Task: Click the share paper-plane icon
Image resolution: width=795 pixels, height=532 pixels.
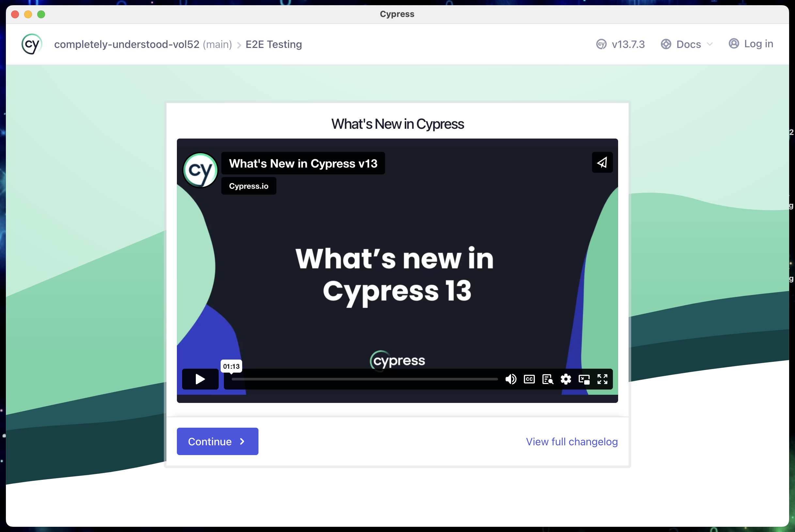Action: pos(602,163)
